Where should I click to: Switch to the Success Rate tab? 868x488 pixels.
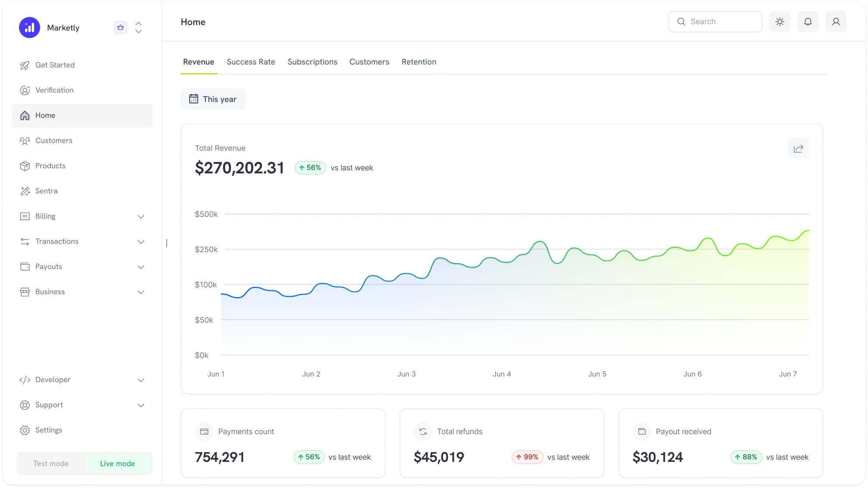251,62
